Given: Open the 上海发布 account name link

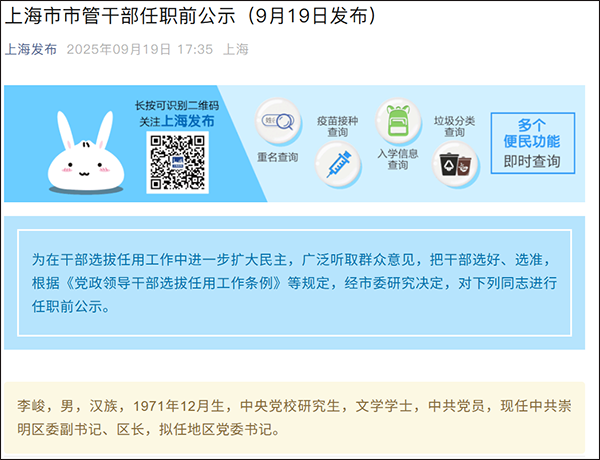Looking at the screenshot, I should click(x=31, y=49).
